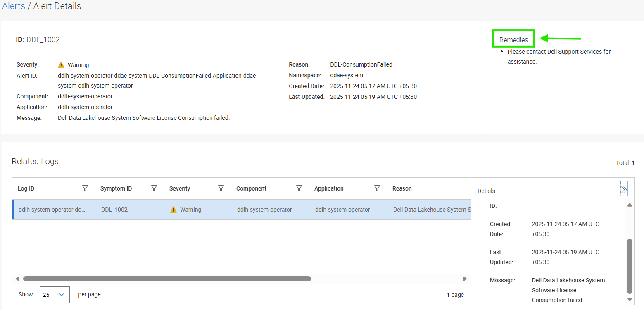The width and height of the screenshot is (644, 310).
Task: Open the Application column filter
Action: 377,188
